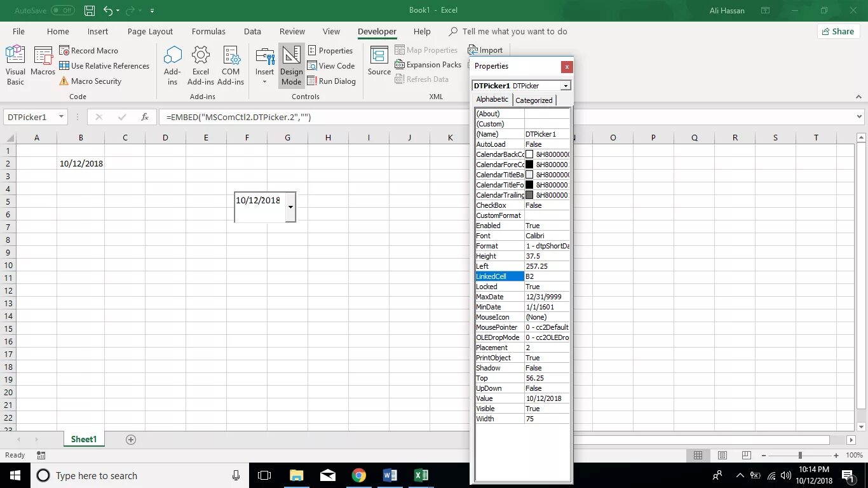Select the MaxDate property row
The image size is (868, 488).
click(x=522, y=297)
